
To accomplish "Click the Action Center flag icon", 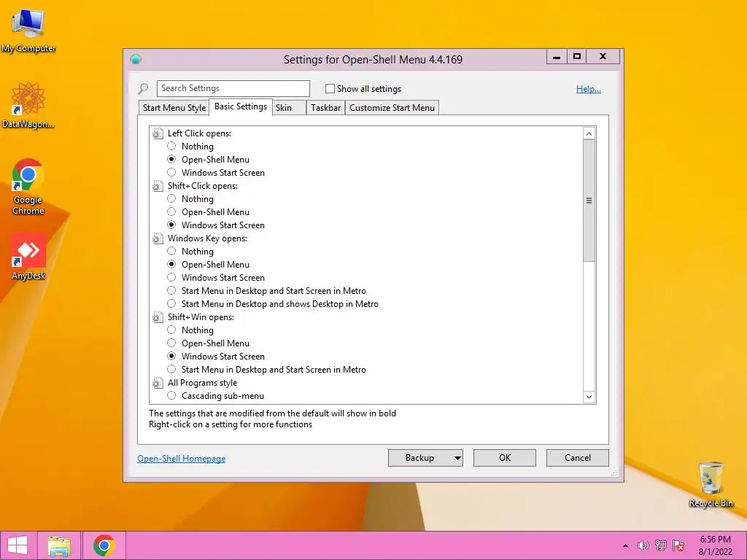I will [678, 545].
